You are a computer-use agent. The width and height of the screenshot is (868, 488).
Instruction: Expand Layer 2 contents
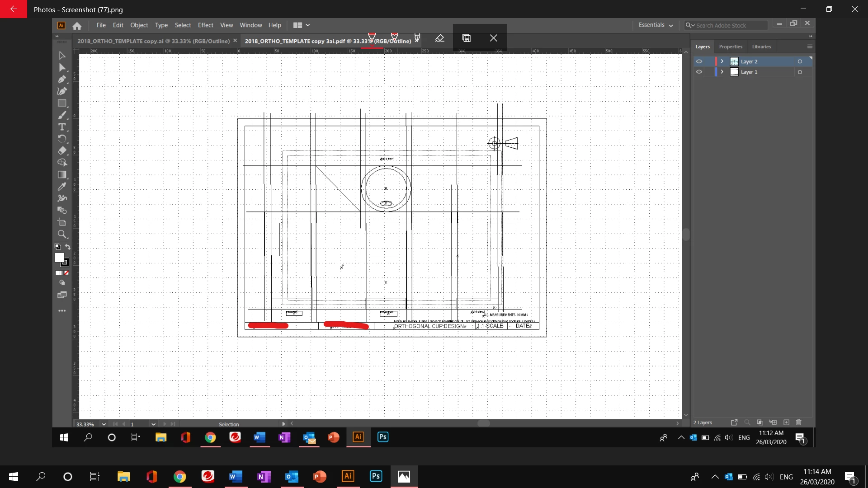[722, 61]
